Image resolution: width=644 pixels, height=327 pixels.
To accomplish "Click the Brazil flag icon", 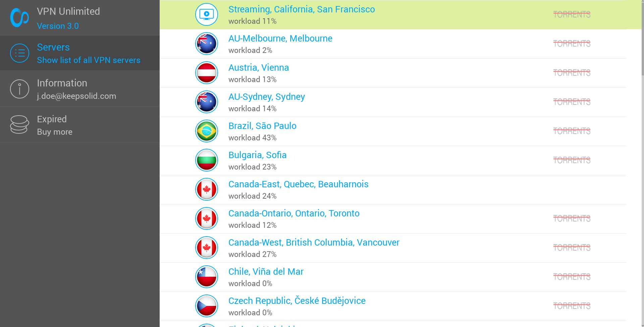I will (207, 131).
